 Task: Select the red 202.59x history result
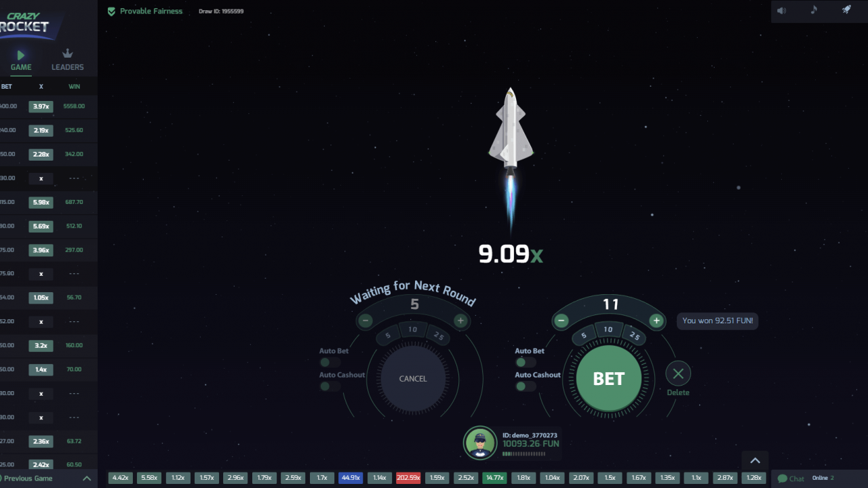(408, 478)
